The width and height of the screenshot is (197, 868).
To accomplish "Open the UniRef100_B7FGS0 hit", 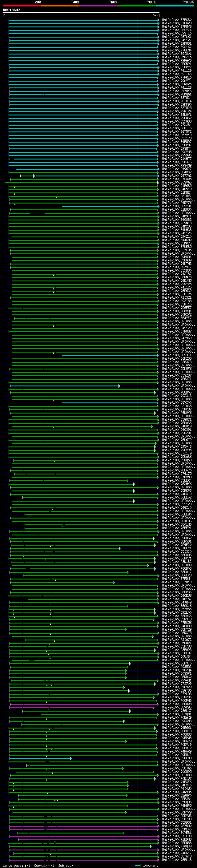I will (x=176, y=20).
